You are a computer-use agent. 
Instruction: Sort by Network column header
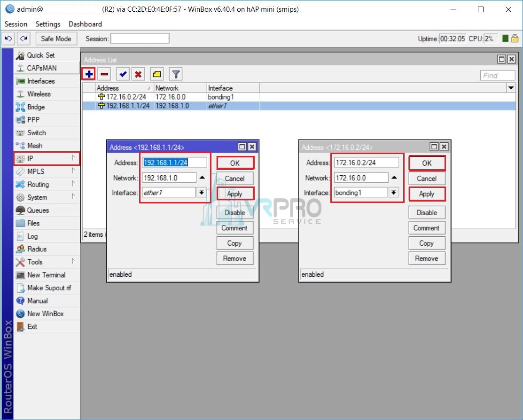[x=180, y=88]
